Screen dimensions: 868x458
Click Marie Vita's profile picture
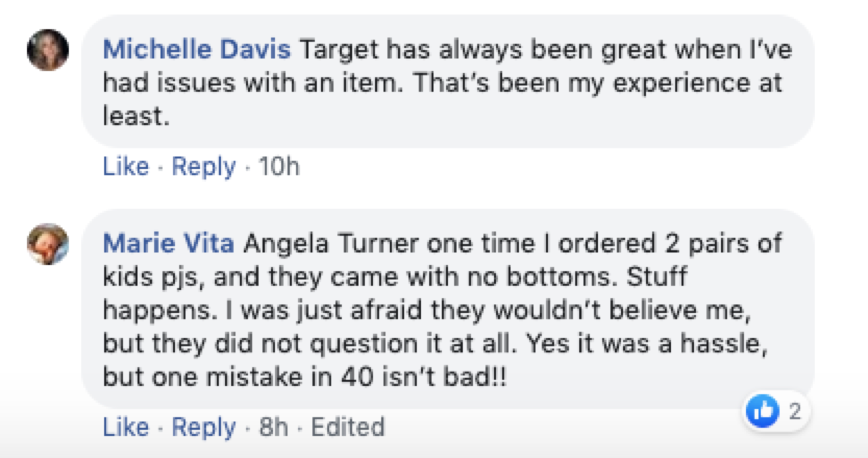(x=48, y=244)
